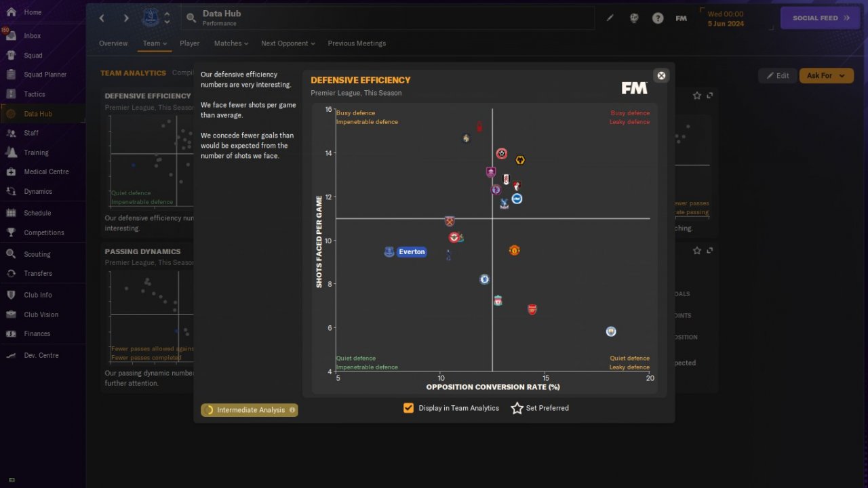Click the pencil edit icon in header

(610, 18)
